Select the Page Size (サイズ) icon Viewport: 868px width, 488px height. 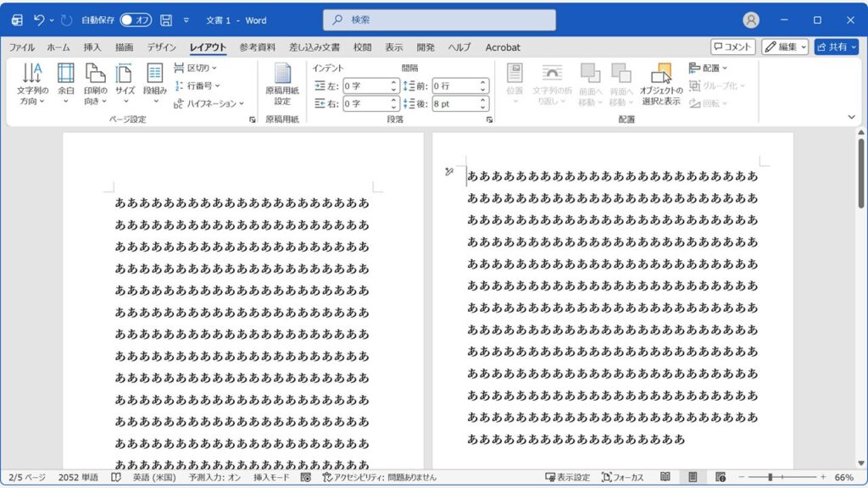tap(123, 82)
